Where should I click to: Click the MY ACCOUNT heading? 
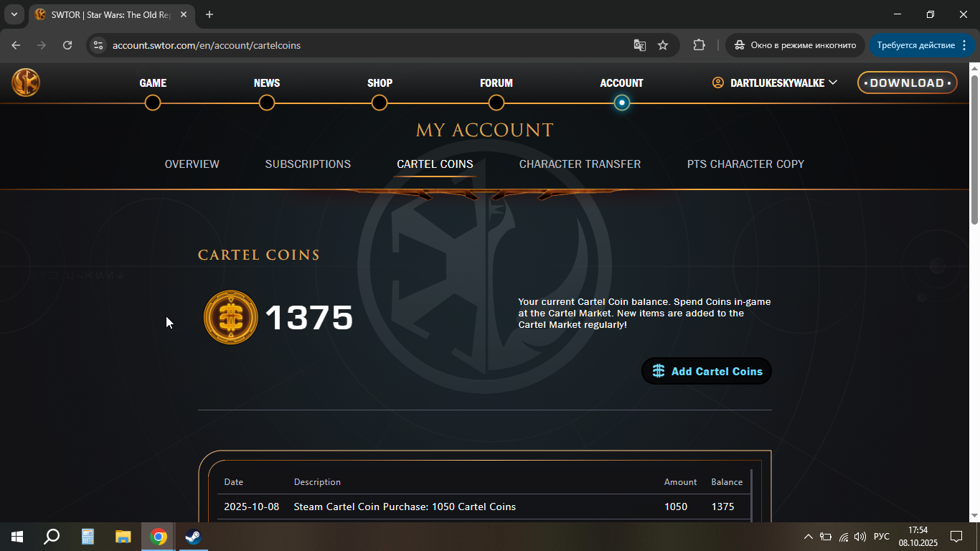(485, 130)
